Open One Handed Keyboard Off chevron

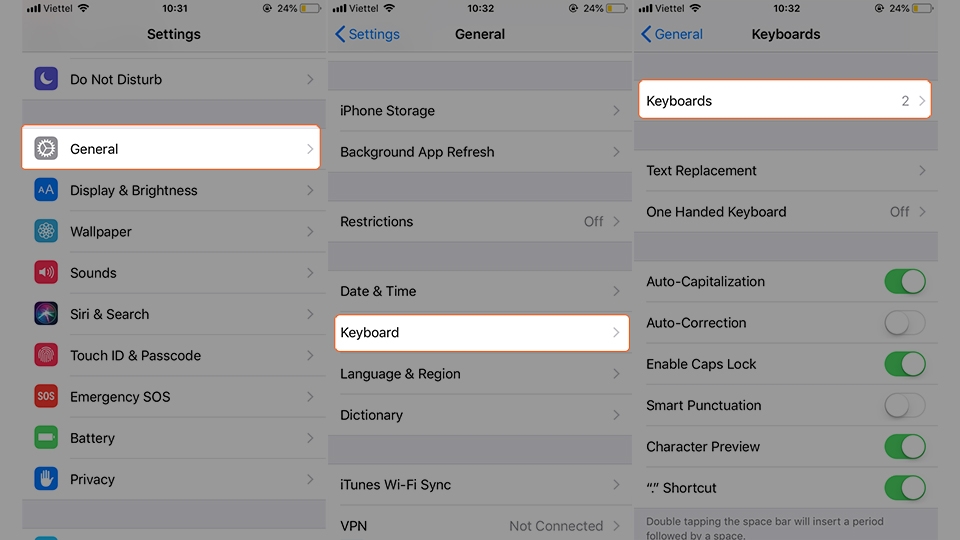[922, 212]
